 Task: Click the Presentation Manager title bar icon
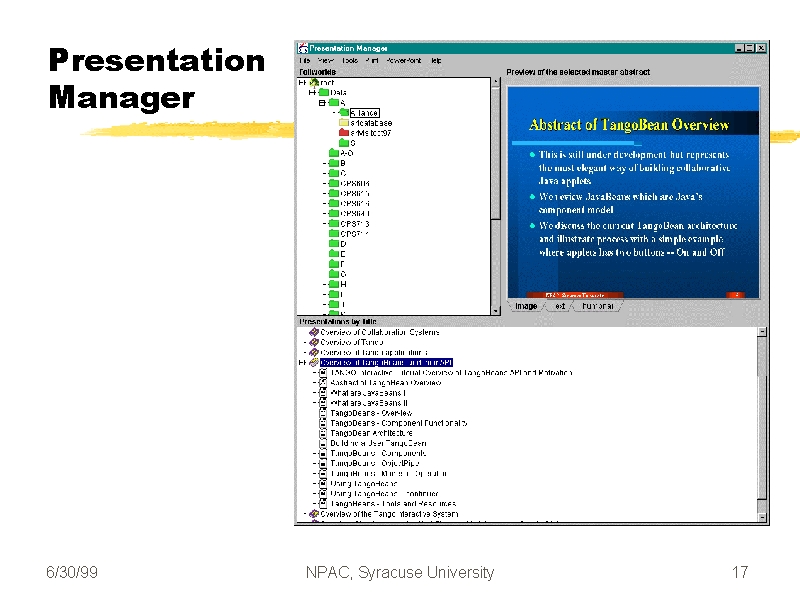tap(303, 48)
